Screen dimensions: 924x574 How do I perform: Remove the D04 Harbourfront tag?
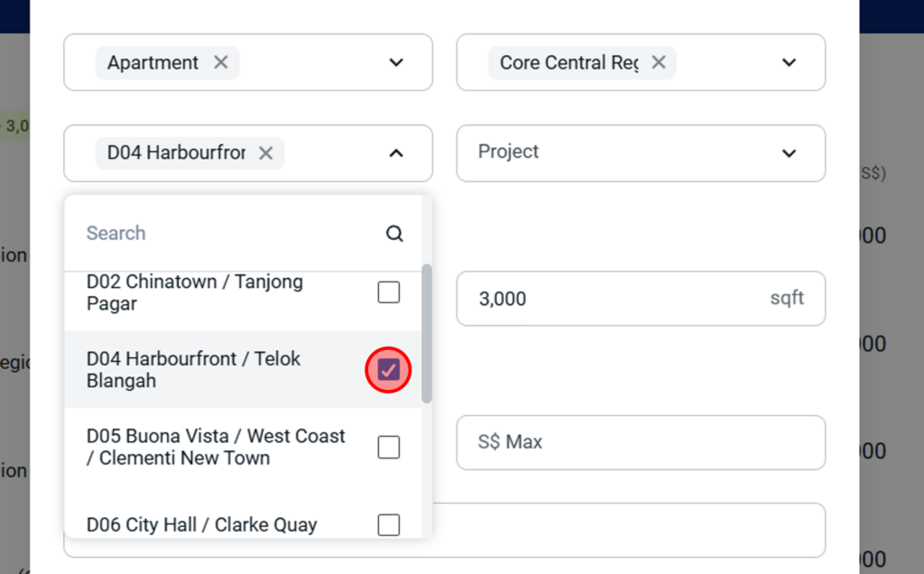(x=265, y=153)
